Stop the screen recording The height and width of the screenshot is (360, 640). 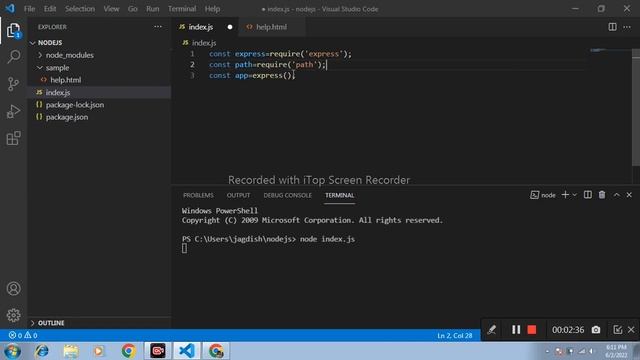[531, 329]
